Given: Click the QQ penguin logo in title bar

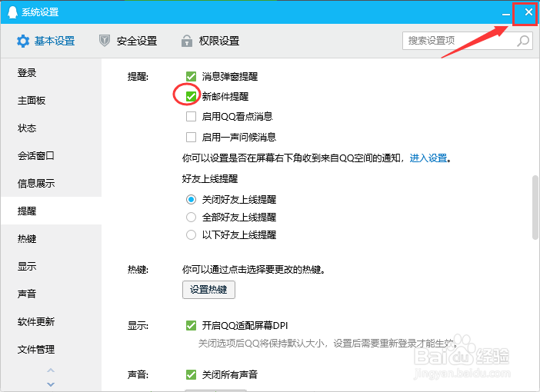Looking at the screenshot, I should tap(12, 12).
